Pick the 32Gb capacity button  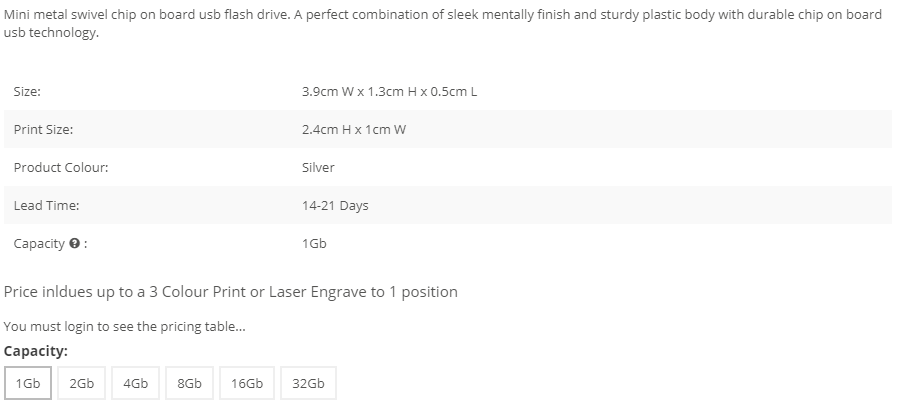click(x=308, y=383)
